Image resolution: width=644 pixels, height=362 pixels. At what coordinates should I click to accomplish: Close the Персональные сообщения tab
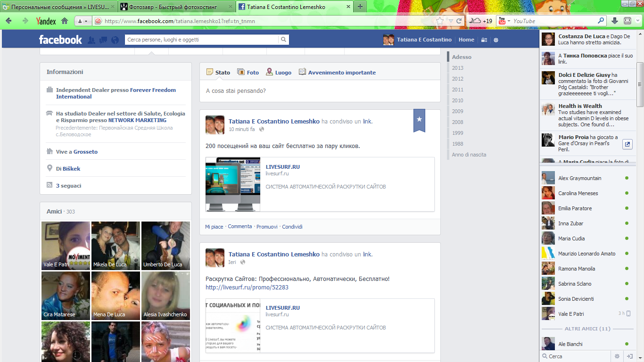pos(113,7)
